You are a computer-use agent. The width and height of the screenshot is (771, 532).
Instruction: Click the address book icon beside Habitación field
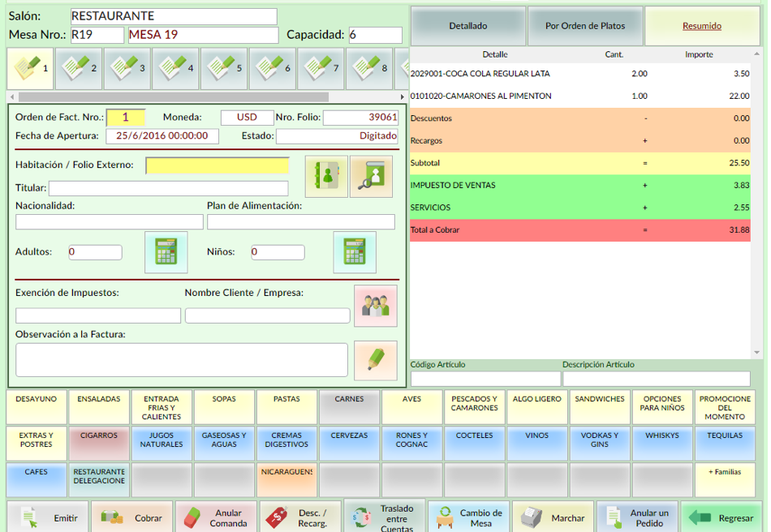click(326, 176)
